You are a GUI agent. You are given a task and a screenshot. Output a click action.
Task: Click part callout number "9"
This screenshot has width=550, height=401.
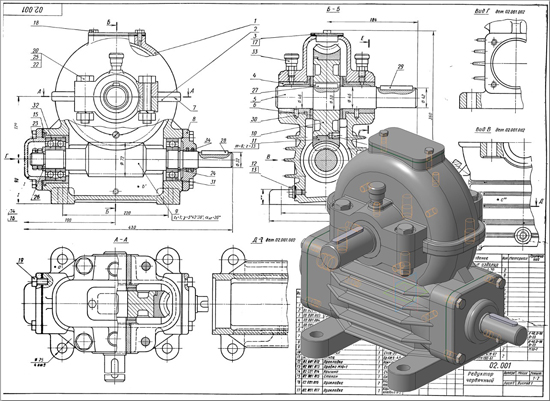(176, 211)
